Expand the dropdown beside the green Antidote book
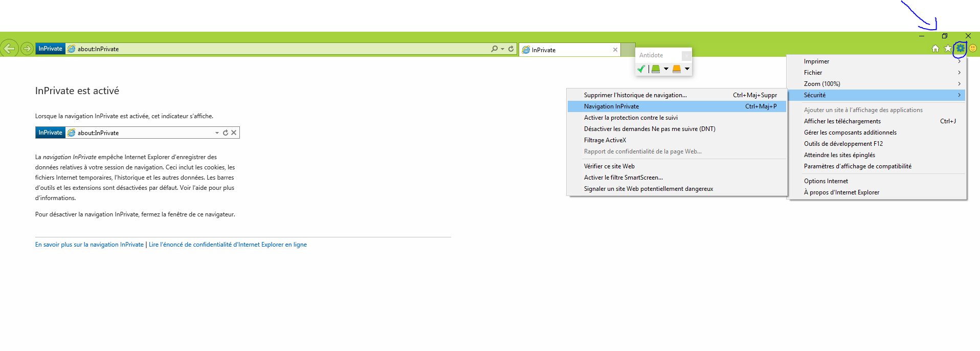 (x=666, y=69)
